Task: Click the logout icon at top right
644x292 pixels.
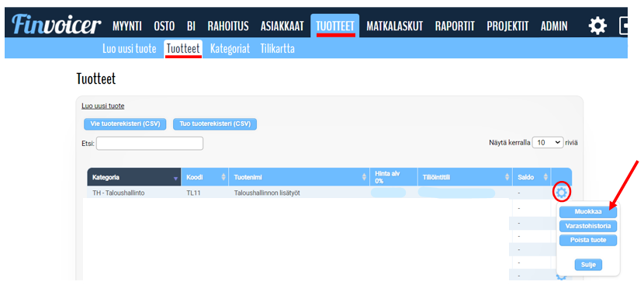Action: point(624,26)
